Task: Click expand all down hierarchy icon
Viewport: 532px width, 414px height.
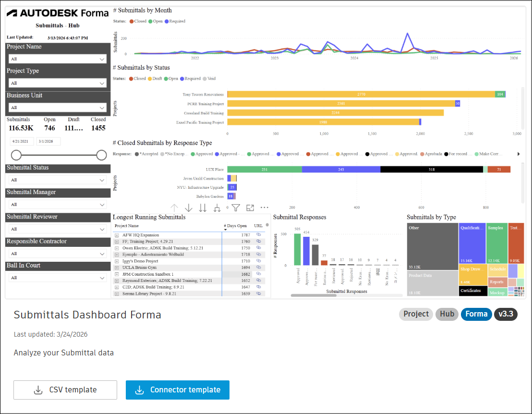Action: [217, 207]
